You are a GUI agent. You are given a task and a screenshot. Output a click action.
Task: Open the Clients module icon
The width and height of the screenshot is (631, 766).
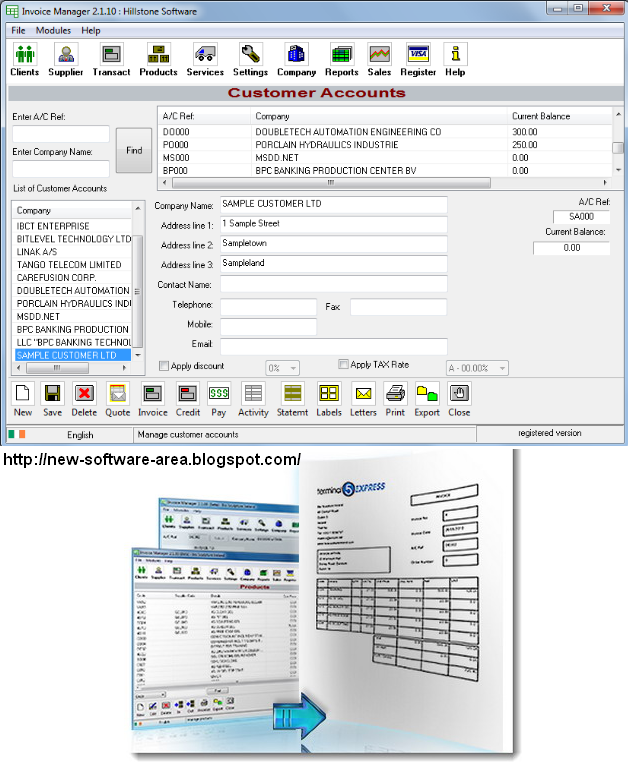click(x=24, y=54)
